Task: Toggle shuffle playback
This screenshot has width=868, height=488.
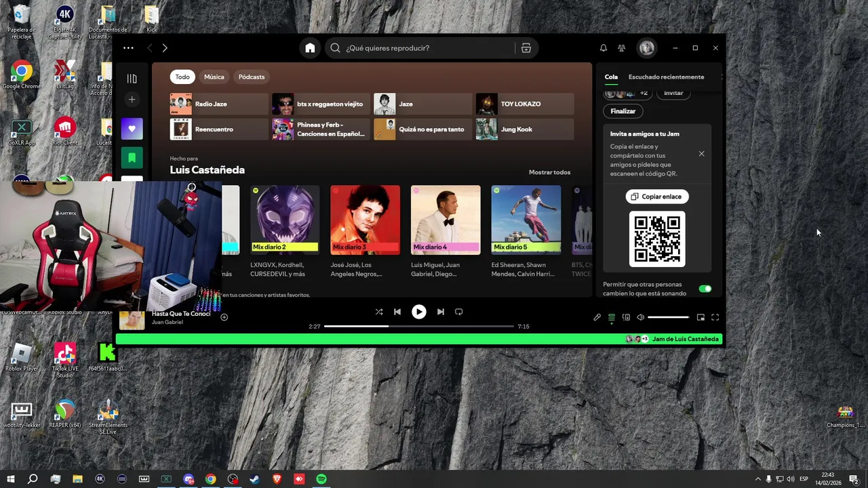Action: (379, 312)
